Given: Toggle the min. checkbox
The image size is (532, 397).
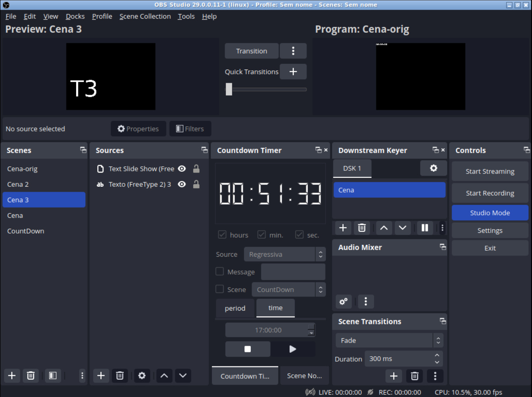Looking at the screenshot, I should (x=261, y=235).
